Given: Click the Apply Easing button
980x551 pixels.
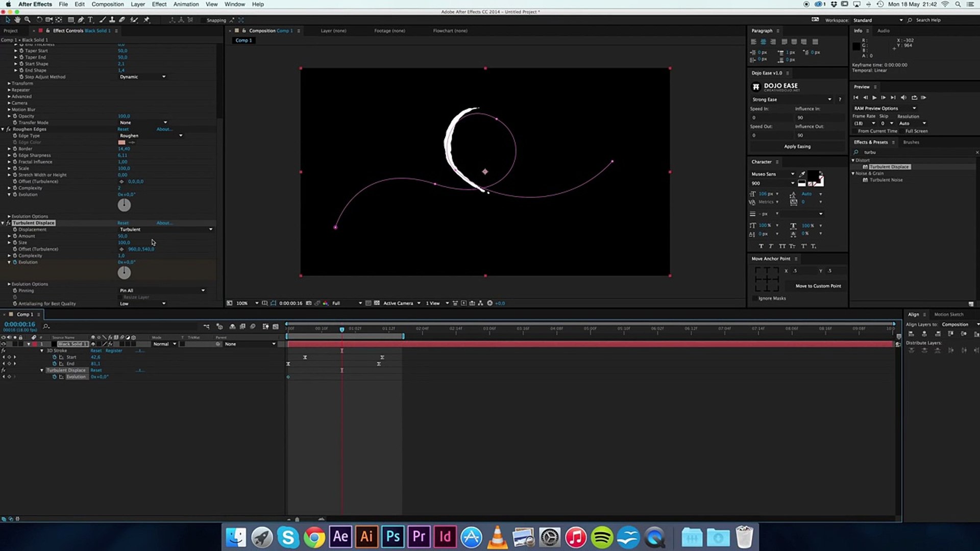Looking at the screenshot, I should coord(797,146).
